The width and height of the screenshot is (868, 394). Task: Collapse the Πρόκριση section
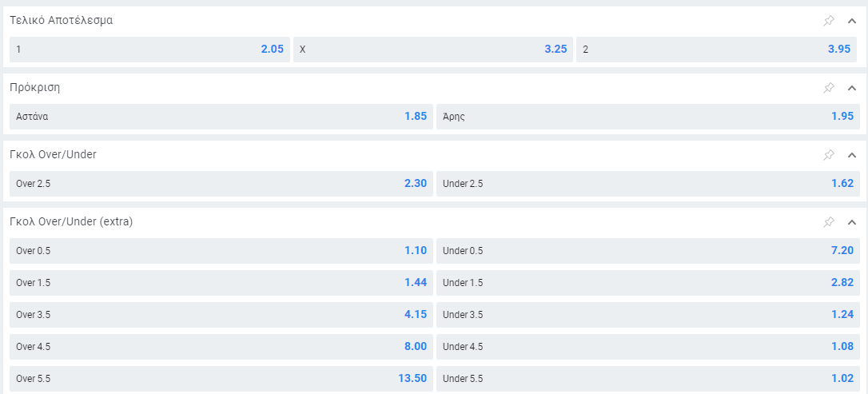point(851,88)
